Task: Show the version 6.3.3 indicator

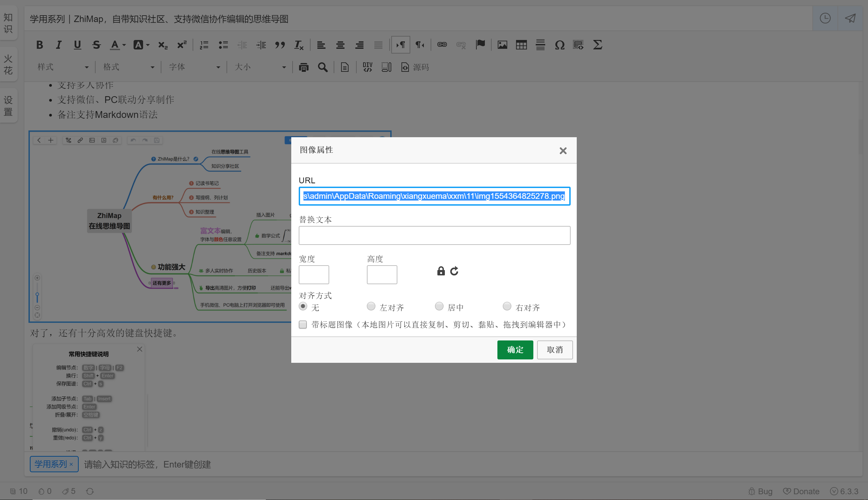Action: 844,492
